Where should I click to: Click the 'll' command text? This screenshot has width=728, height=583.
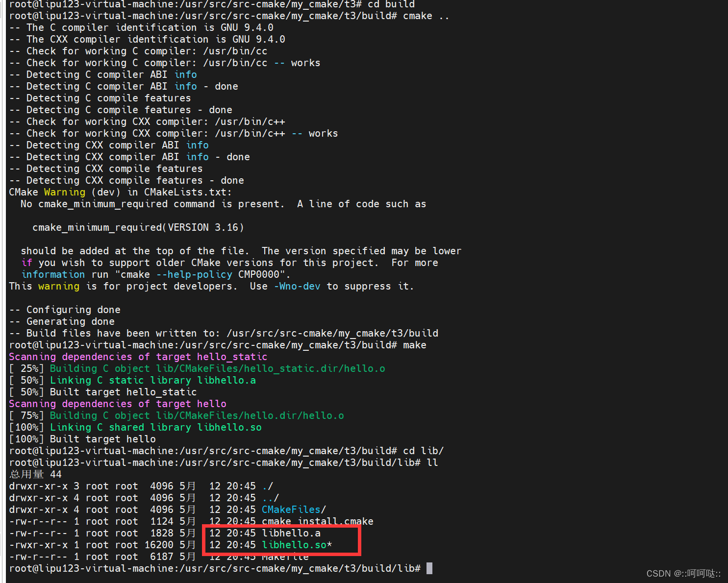click(432, 462)
